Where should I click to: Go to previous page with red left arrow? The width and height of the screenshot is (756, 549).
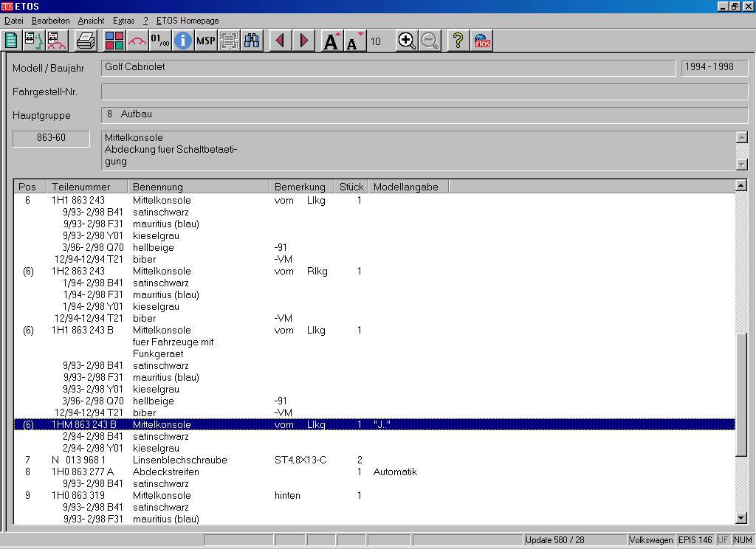(280, 41)
